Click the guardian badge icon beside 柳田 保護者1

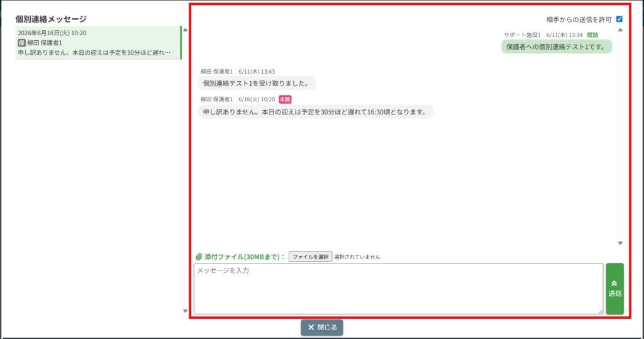22,43
